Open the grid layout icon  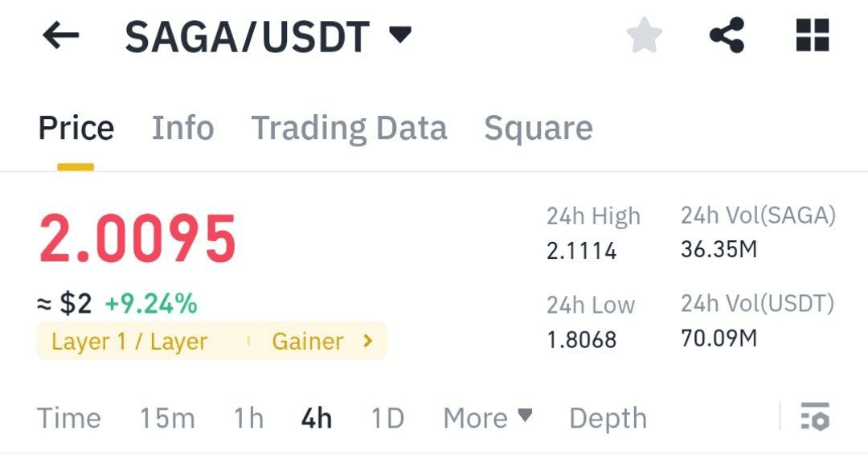(813, 35)
